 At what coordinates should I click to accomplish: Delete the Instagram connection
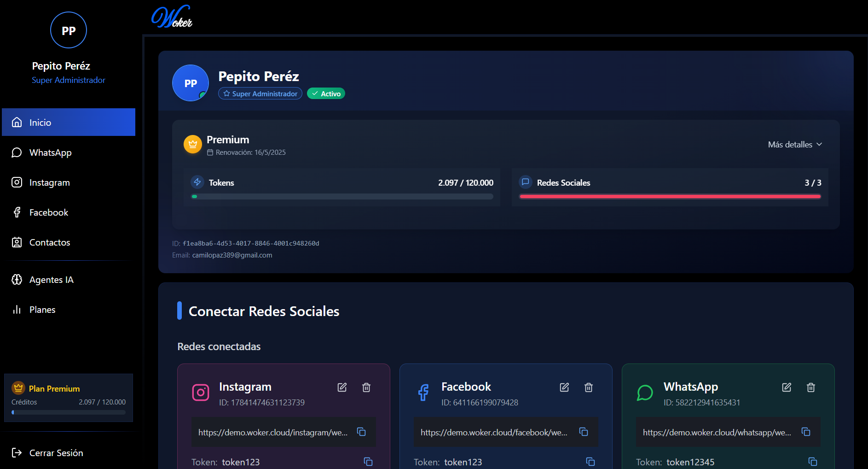pos(366,387)
